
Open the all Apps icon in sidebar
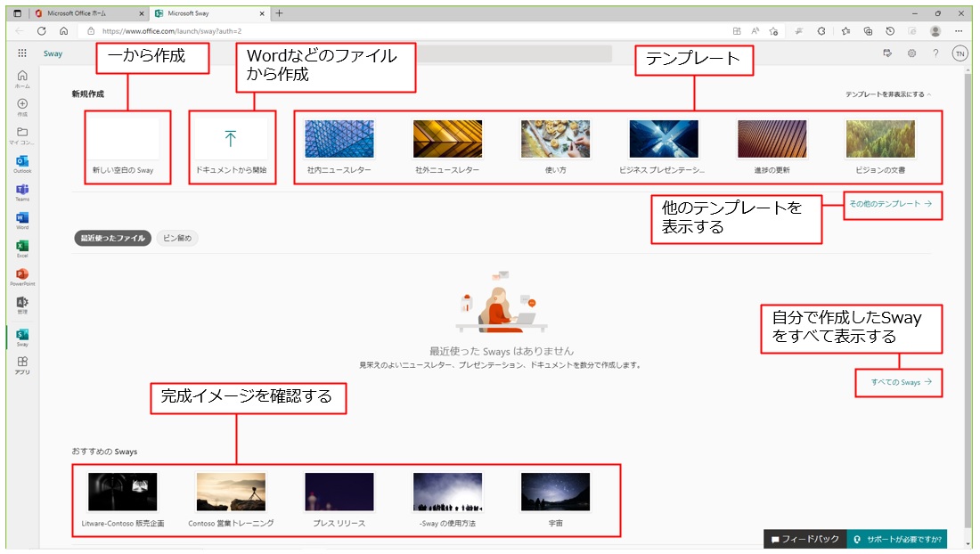pos(22,365)
